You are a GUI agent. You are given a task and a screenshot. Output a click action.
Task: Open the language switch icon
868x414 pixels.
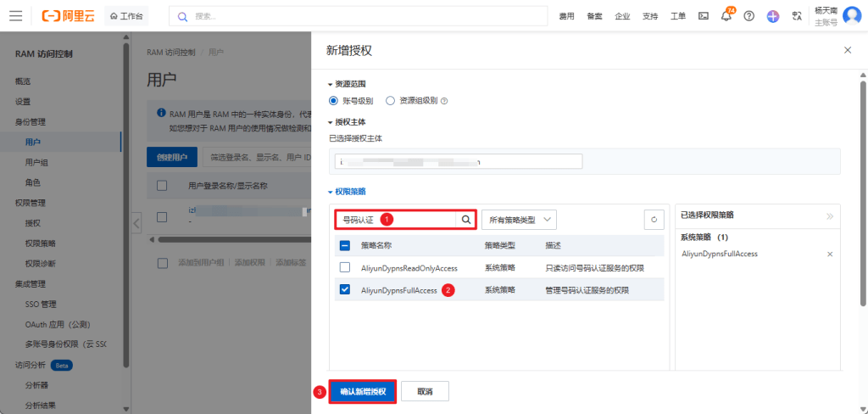coord(797,16)
